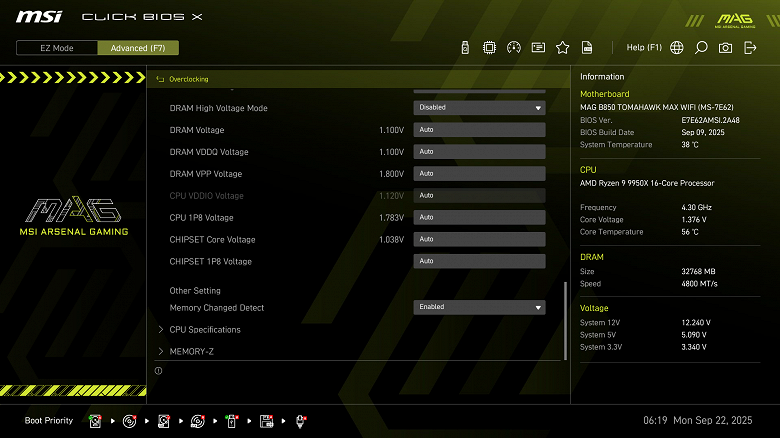
Task: Go back using the Overclocking return arrow
Action: click(160, 79)
